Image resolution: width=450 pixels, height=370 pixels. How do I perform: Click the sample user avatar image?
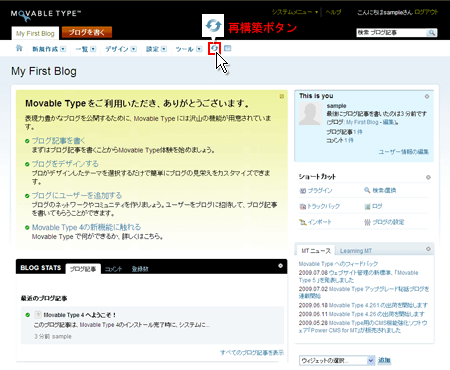click(x=310, y=114)
